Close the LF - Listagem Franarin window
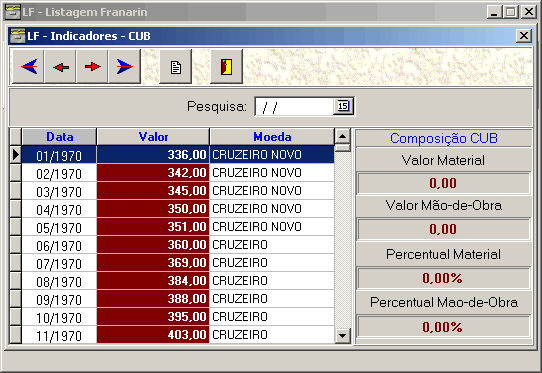The image size is (542, 373). (x=529, y=12)
